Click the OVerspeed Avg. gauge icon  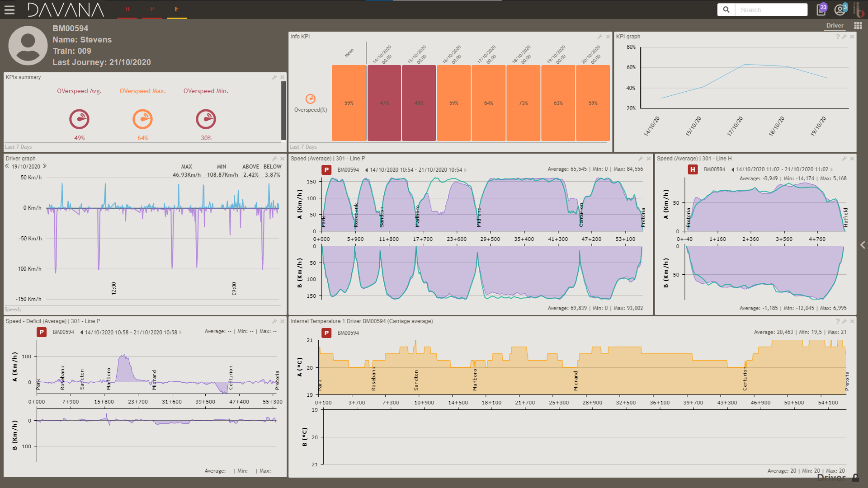[79, 119]
